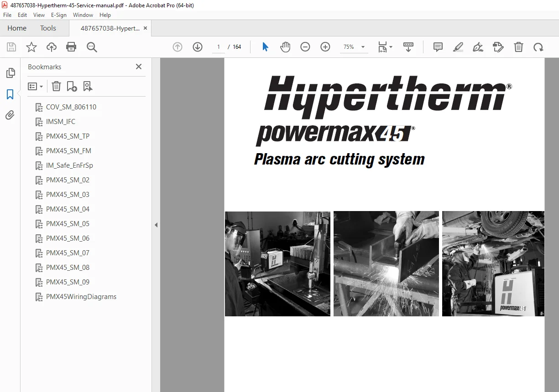Screen dimensions: 559x392
Task: Open the Sign document tool
Action: tap(478, 47)
